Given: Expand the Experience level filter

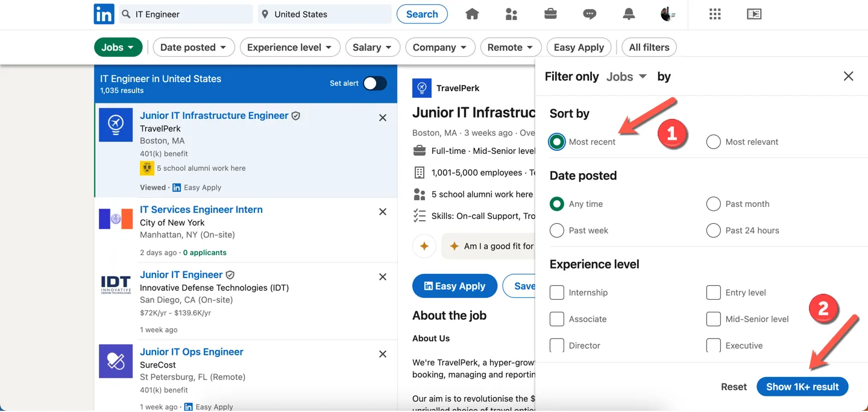Looking at the screenshot, I should point(290,47).
